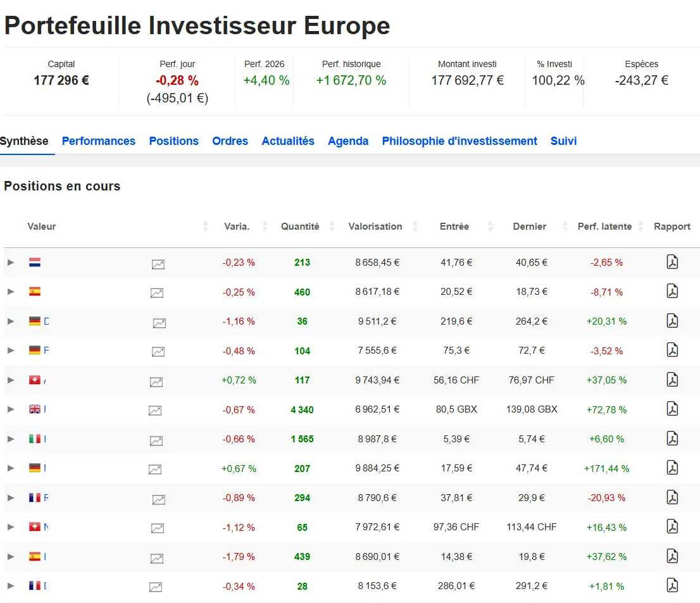Expand the German position with quantity 104
The width and height of the screenshot is (700, 603).
(x=11, y=351)
